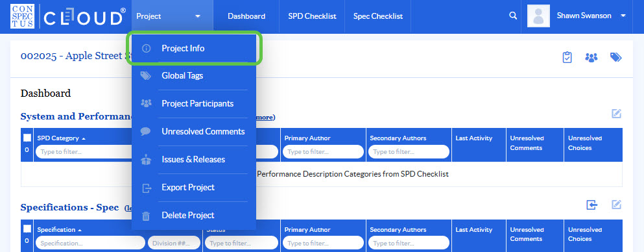Click the Issues & Releases box icon
The width and height of the screenshot is (644, 252).
pos(146,160)
